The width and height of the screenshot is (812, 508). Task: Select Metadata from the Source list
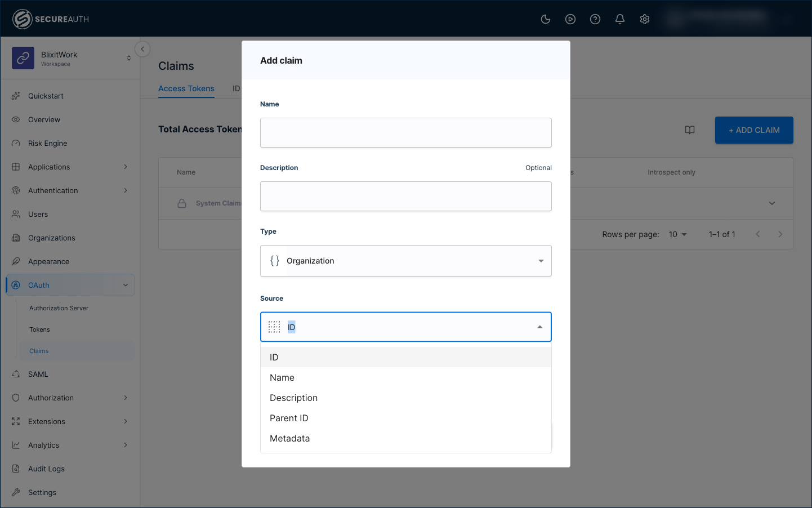pos(405,438)
